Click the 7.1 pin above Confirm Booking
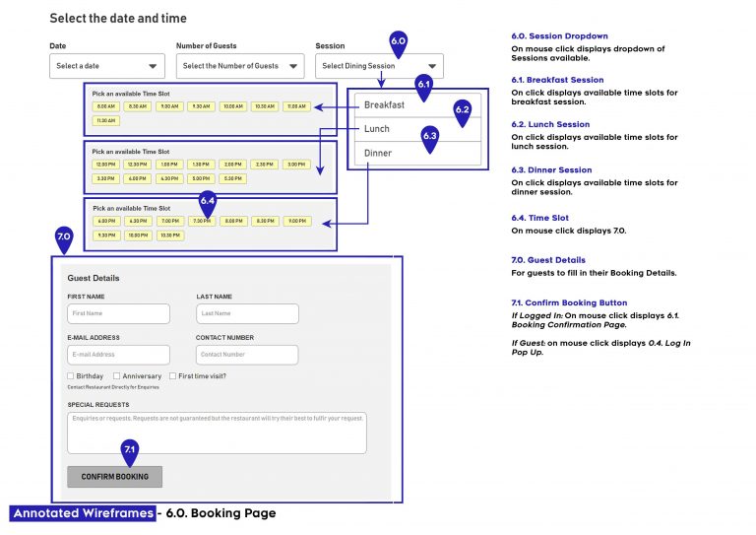Image resolution: width=756 pixels, height=535 pixels. [x=130, y=452]
